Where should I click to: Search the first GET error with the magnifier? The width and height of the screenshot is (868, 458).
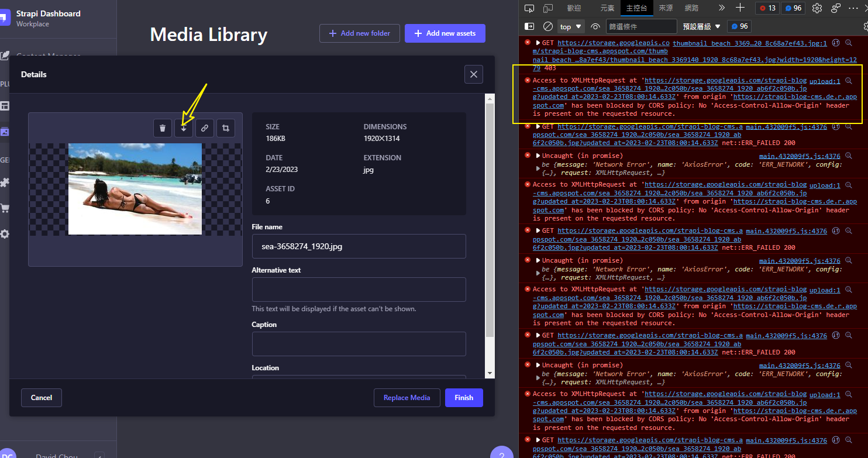coord(849,43)
